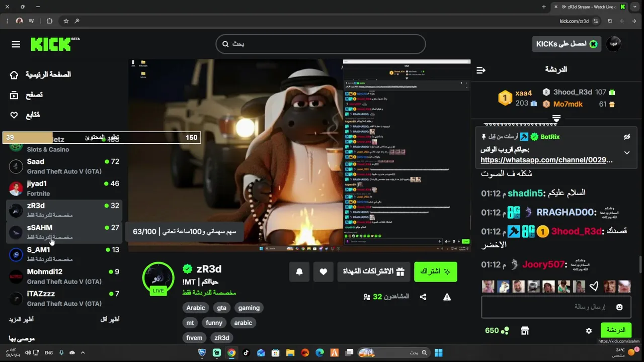The image size is (644, 362).
Task: Toggle follow with the heart button
Action: 324,271
